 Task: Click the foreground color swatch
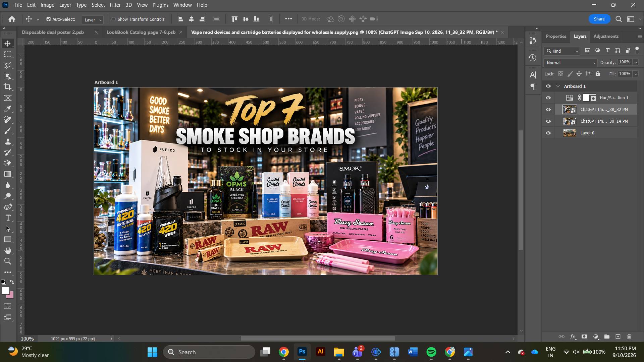click(x=5, y=291)
